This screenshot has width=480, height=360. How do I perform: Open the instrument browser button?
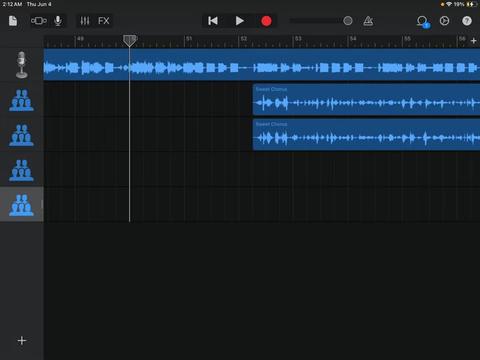tap(39, 21)
